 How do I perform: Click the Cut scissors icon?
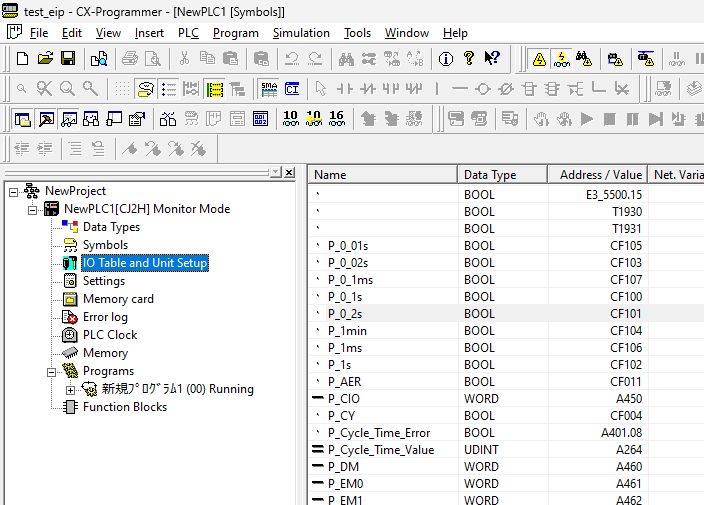(x=184, y=58)
